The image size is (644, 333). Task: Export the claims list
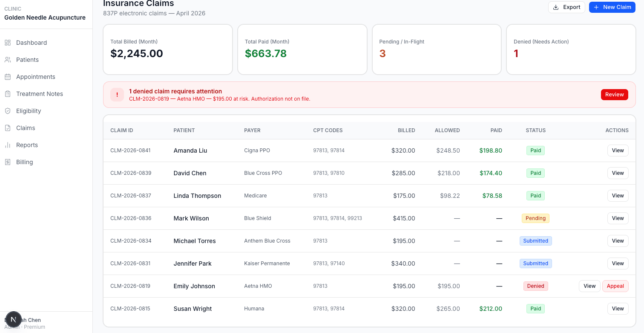point(566,7)
